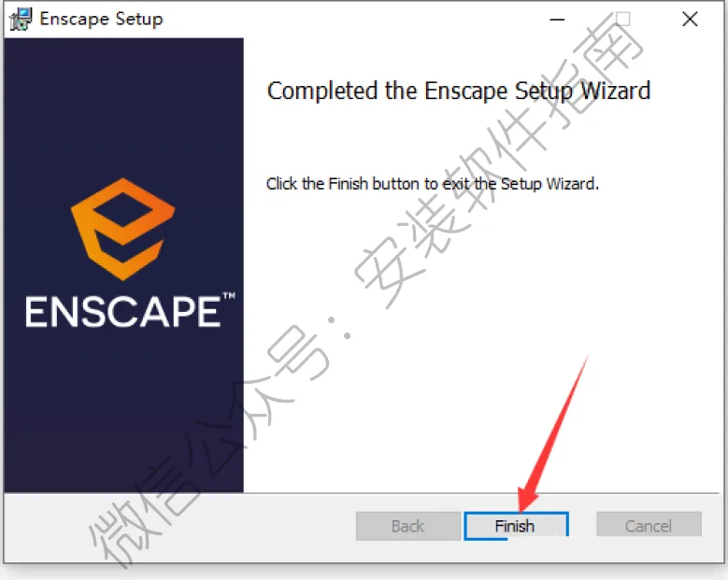Screen dimensions: 728x580
Task: Minimize the Enscape Setup window
Action: pyautogui.click(x=557, y=19)
